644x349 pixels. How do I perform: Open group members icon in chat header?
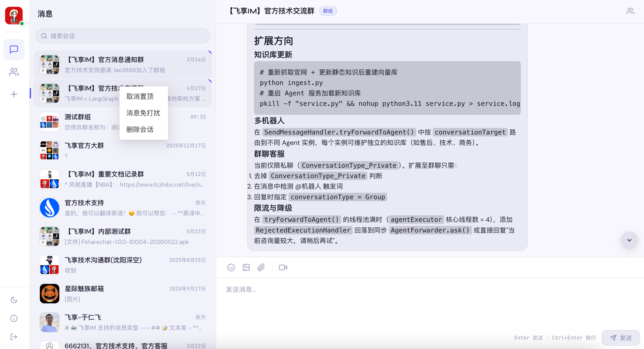(x=630, y=11)
